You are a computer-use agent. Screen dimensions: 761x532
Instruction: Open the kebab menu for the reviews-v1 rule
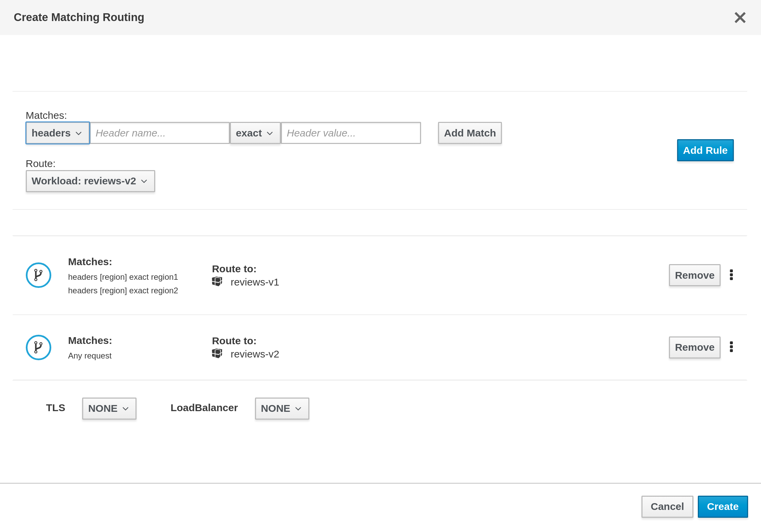tap(731, 275)
